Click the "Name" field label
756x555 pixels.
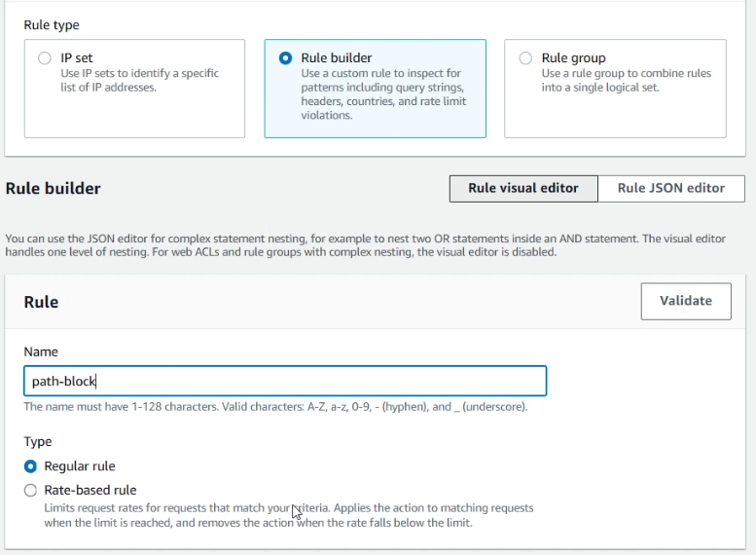(x=41, y=351)
